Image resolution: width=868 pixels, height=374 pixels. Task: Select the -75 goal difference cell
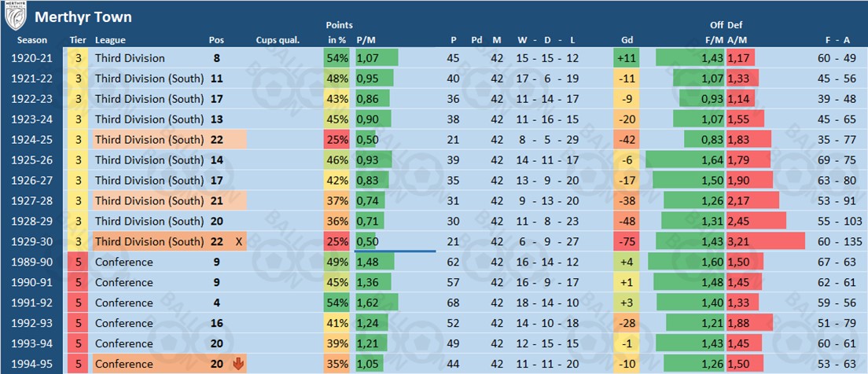pyautogui.click(x=627, y=241)
